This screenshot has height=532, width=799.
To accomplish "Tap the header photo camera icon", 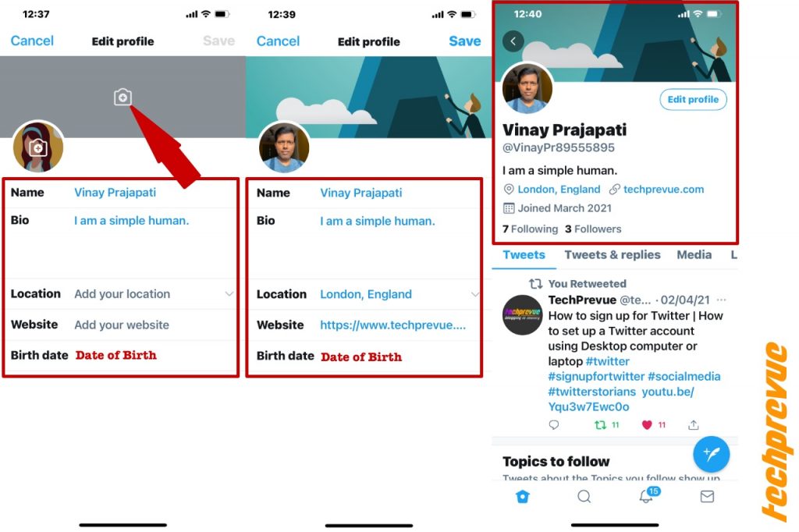I will tap(123, 97).
